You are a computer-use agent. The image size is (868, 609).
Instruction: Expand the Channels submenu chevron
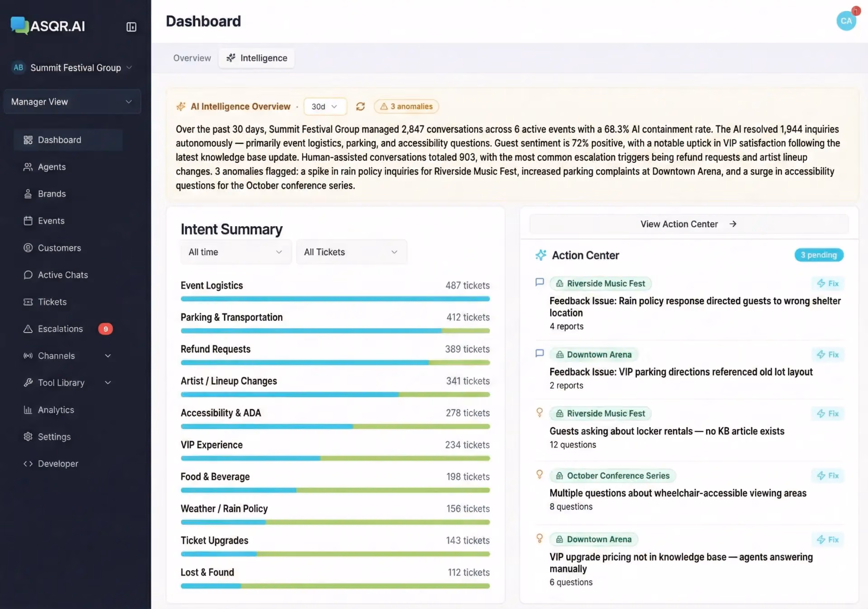(x=108, y=356)
